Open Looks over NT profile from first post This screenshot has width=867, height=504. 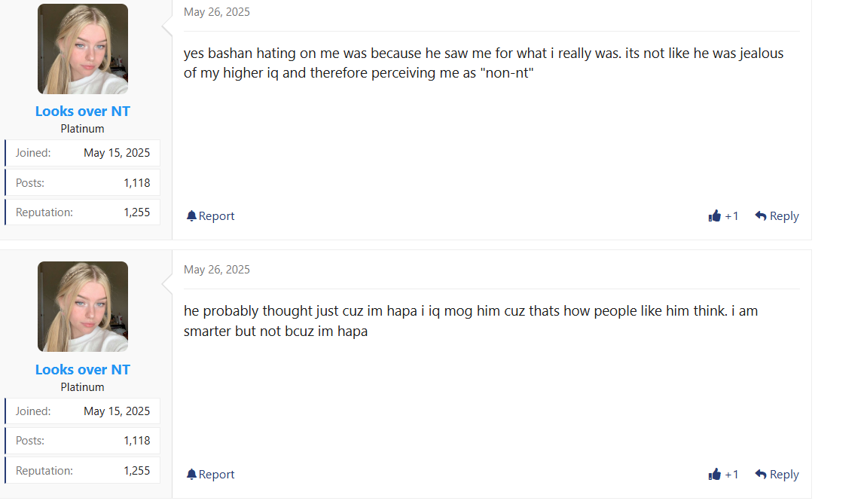tap(83, 111)
